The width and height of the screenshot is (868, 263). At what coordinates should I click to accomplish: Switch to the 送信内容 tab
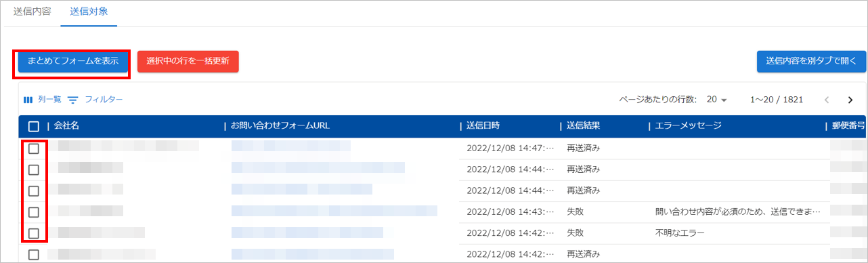(x=32, y=12)
